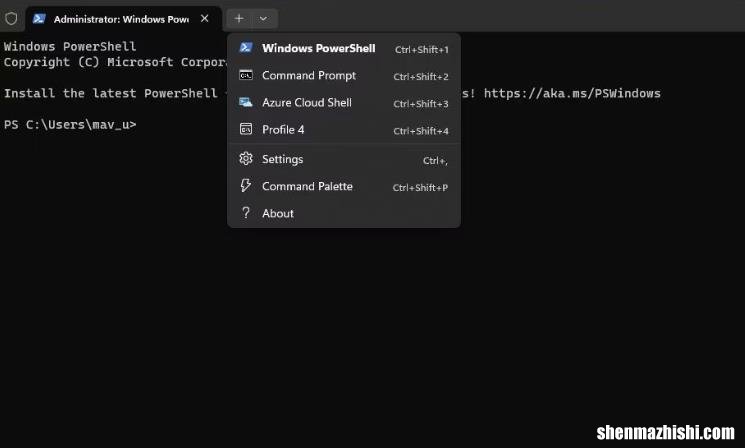
Task: Click the Profile 4 icon
Action: [x=246, y=129]
